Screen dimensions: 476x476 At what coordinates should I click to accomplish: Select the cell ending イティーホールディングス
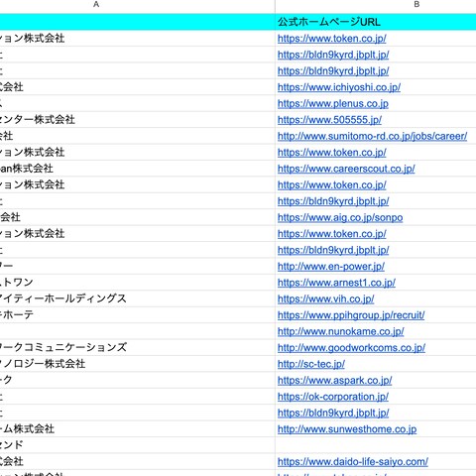[137, 298]
